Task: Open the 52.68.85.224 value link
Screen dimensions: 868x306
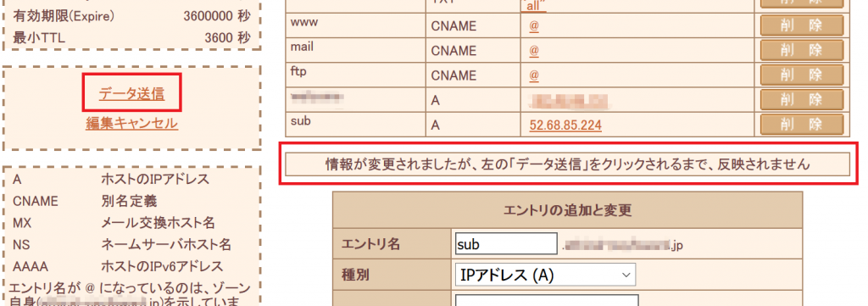Action: pyautogui.click(x=565, y=125)
